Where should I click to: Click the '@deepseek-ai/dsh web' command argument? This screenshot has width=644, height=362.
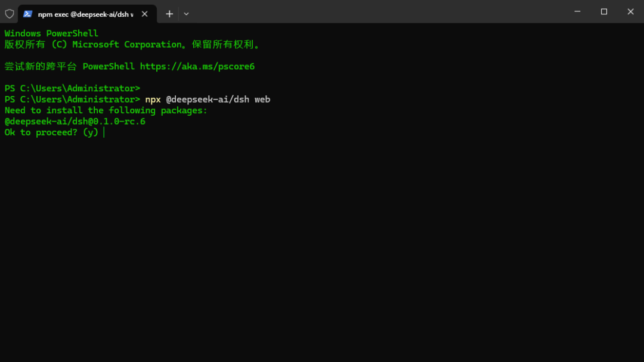click(218, 100)
